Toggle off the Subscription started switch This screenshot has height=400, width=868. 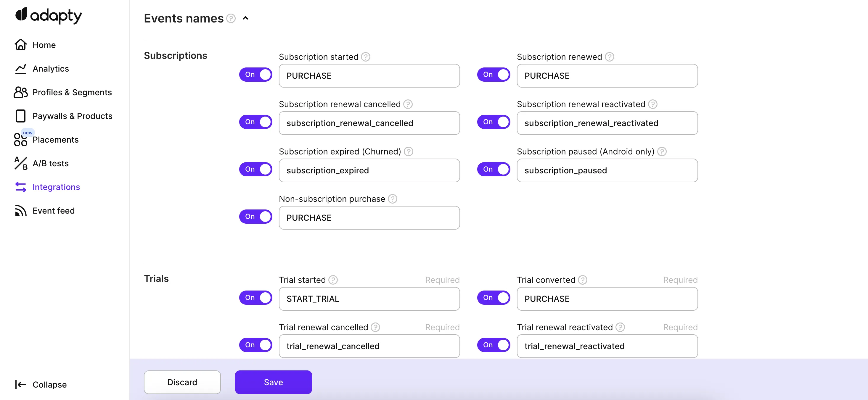[x=256, y=75]
